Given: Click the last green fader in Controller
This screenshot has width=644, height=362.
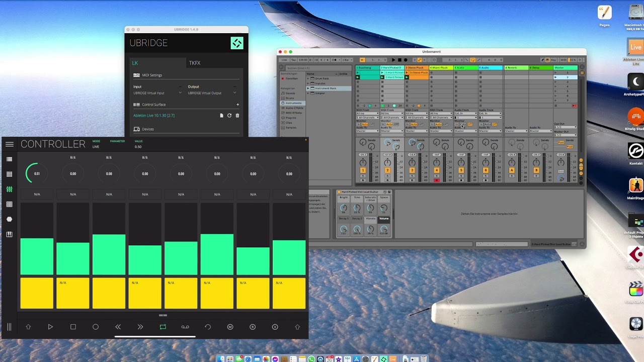Looking at the screenshot, I should pos(289,257).
